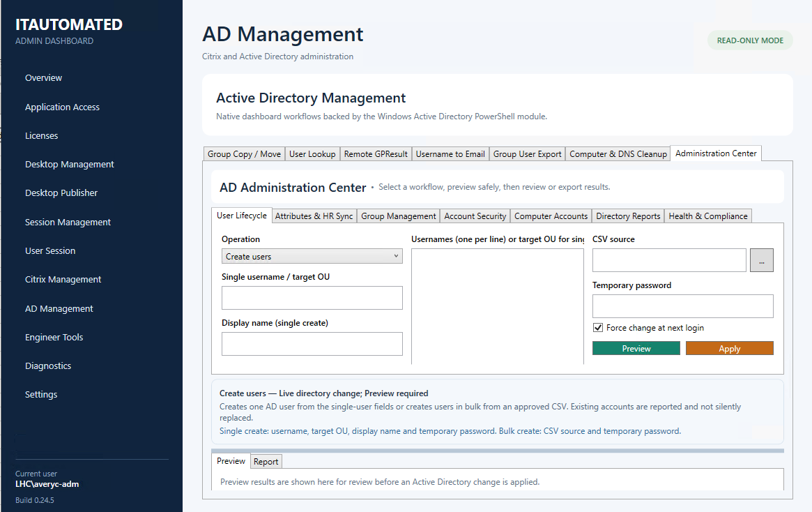Navigate to Session Management
The image size is (812, 512).
68,222
